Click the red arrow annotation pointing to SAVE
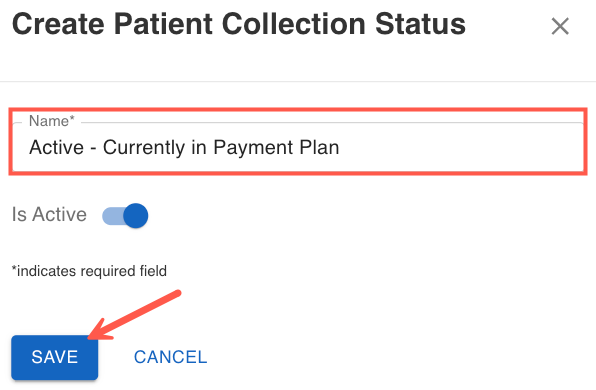This screenshot has height=390, width=596. pos(135,314)
